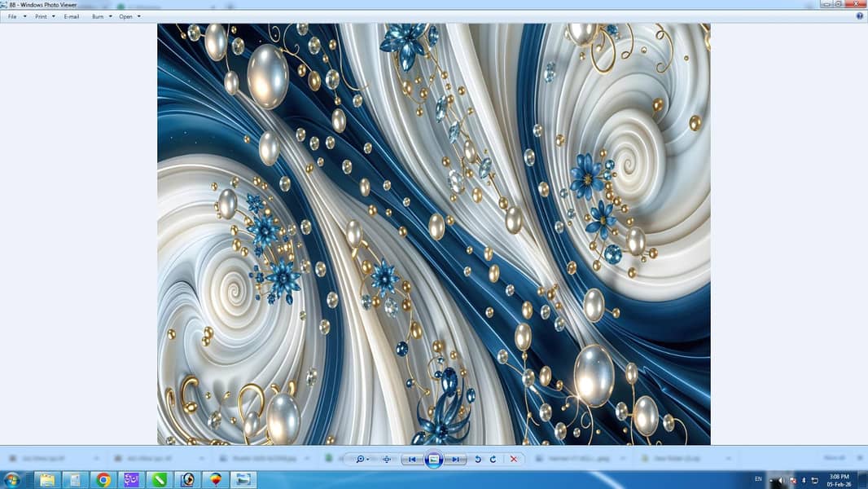Image resolution: width=868 pixels, height=489 pixels.
Task: Go to the next photo
Action: 456,459
